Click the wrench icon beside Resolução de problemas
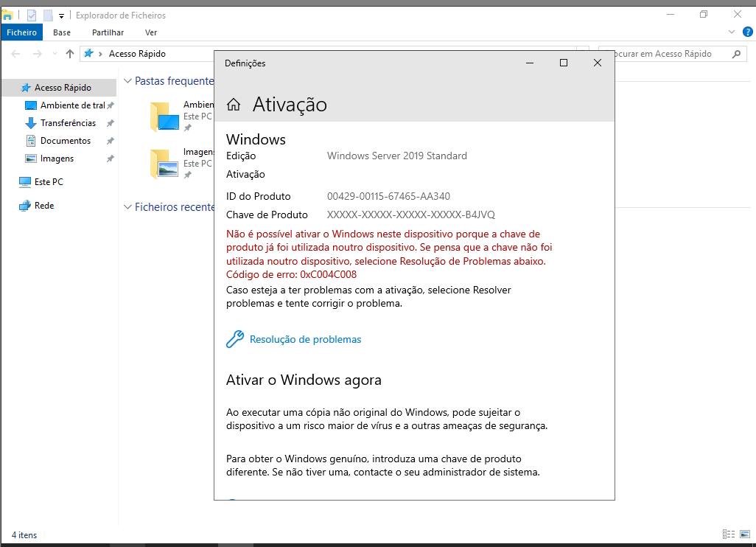 (234, 339)
